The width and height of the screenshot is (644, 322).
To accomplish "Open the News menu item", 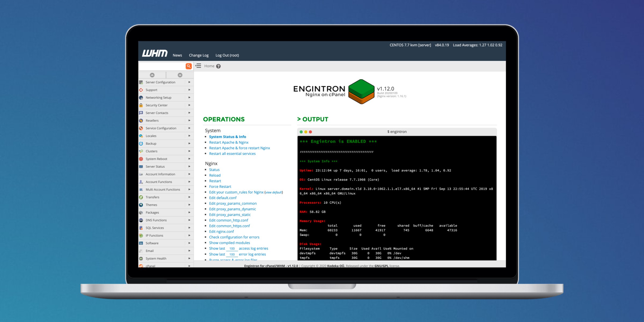I will pyautogui.click(x=177, y=55).
